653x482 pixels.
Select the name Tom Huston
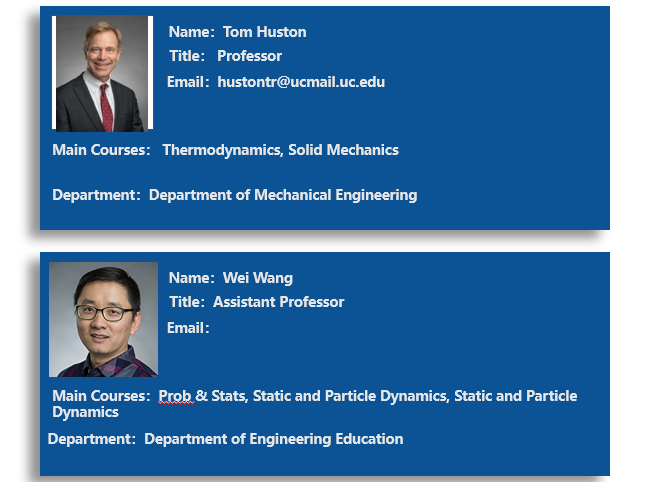tap(264, 32)
